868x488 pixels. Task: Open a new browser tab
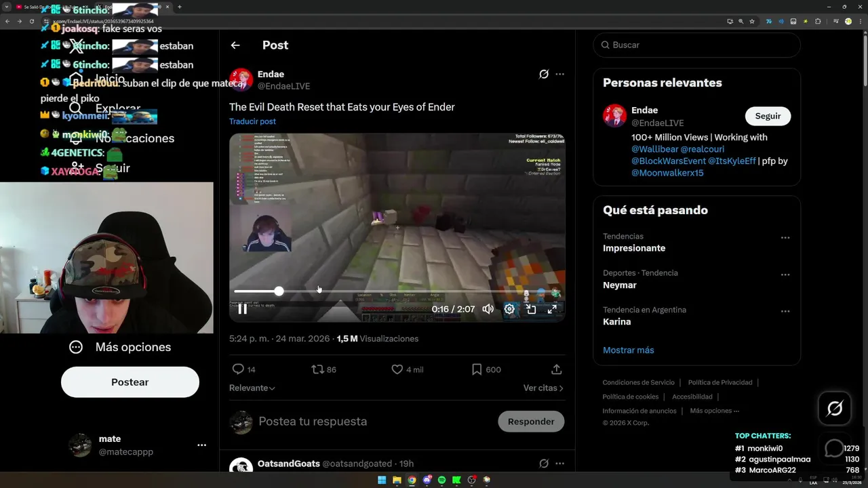[x=179, y=7]
